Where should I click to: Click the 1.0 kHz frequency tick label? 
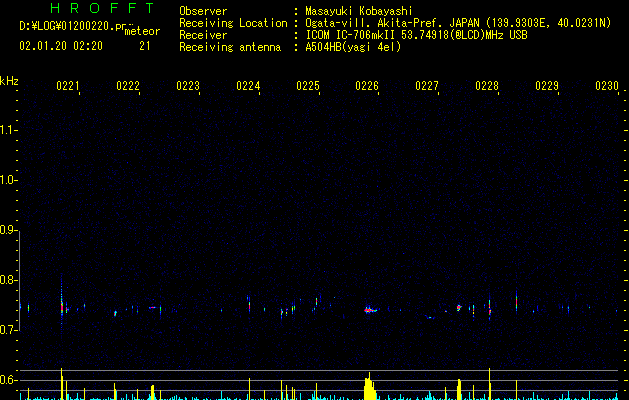[x=8, y=180]
